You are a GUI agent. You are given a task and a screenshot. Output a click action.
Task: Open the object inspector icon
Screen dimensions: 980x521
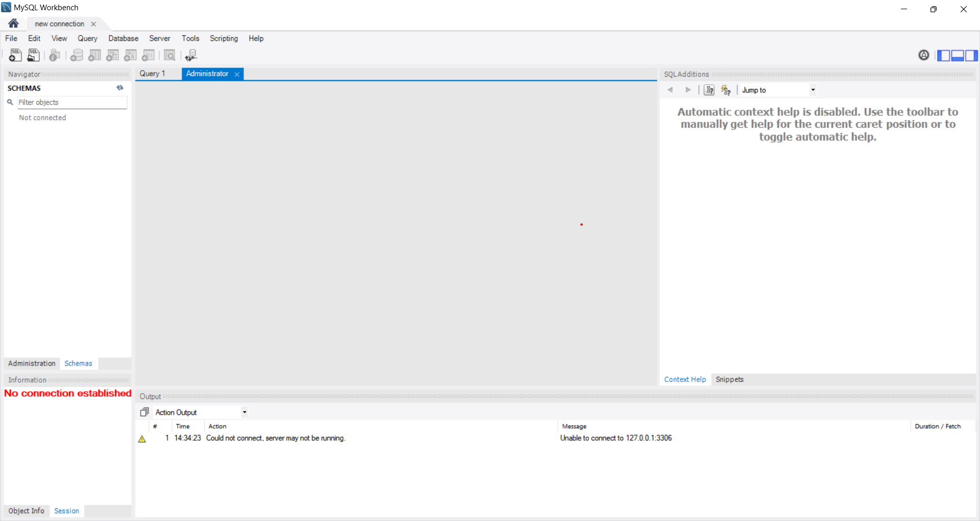[x=55, y=55]
